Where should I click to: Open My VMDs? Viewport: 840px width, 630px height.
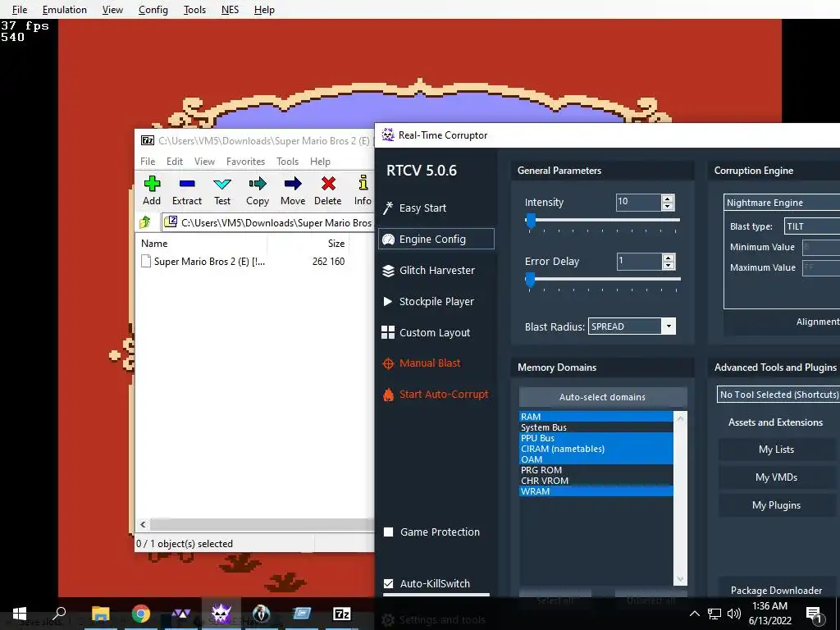(x=776, y=477)
